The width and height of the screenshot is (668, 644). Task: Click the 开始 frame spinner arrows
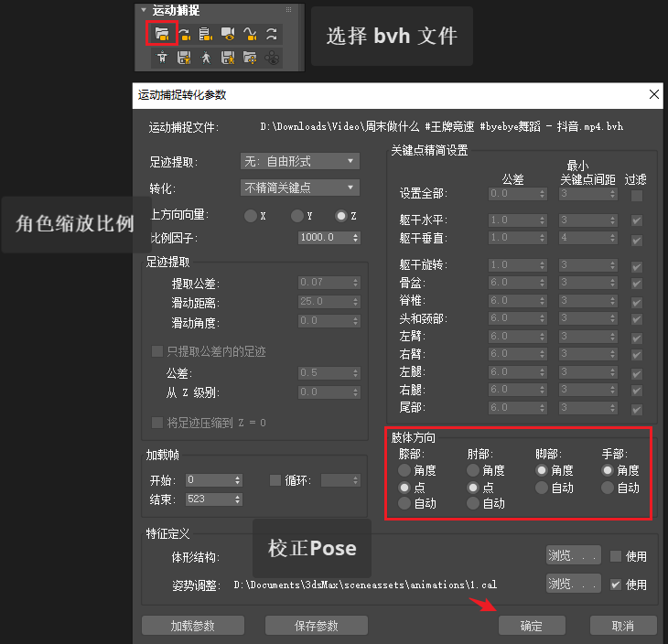click(238, 480)
